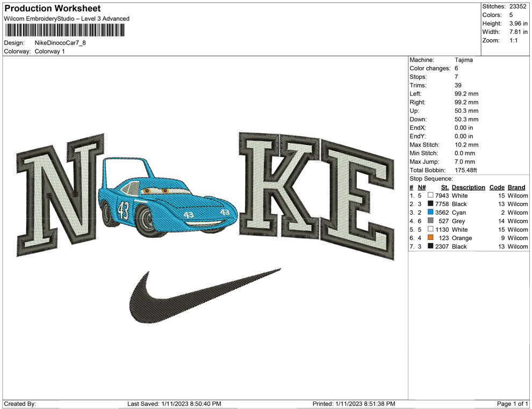Screen dimensions: 532x409
Task: Select the Grey description in stop 4
Action: click(x=458, y=221)
